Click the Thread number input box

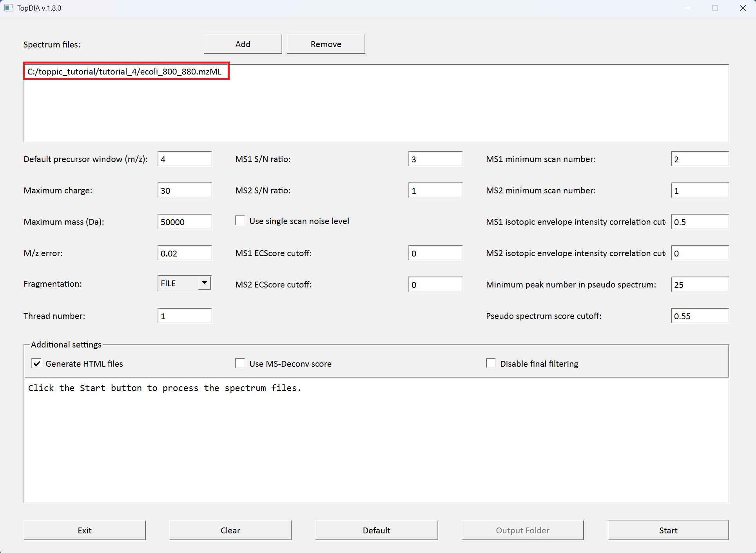pyautogui.click(x=185, y=316)
